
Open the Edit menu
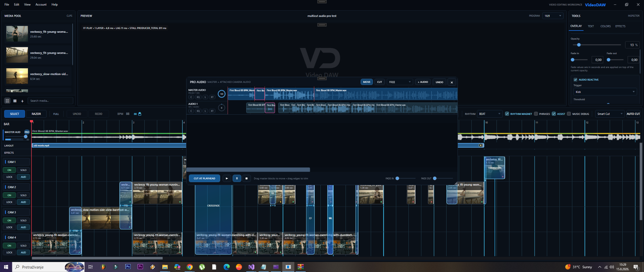pyautogui.click(x=17, y=4)
